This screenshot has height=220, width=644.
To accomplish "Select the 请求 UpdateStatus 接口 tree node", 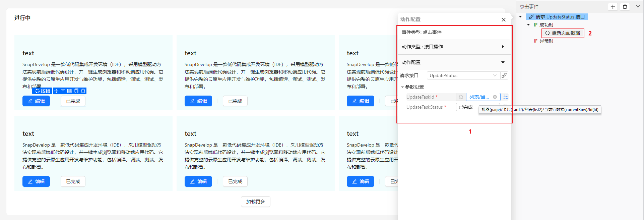I will point(557,17).
